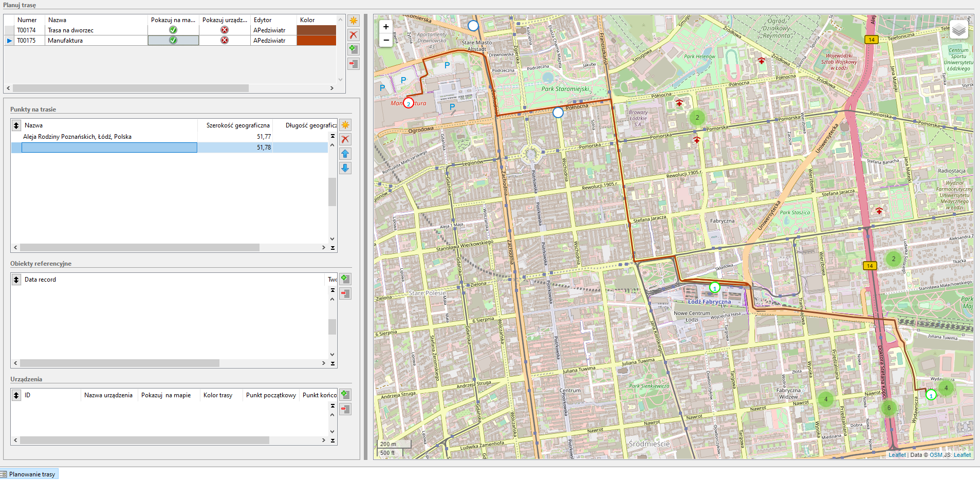Move route point down with blue arrow
The image size is (980, 480).
(345, 168)
